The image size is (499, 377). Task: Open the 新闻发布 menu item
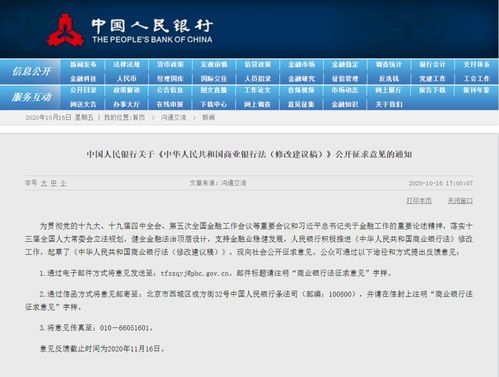point(83,64)
